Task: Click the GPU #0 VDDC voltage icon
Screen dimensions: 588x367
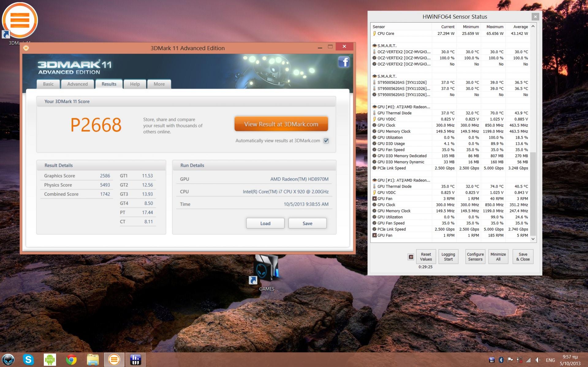Action: (374, 119)
